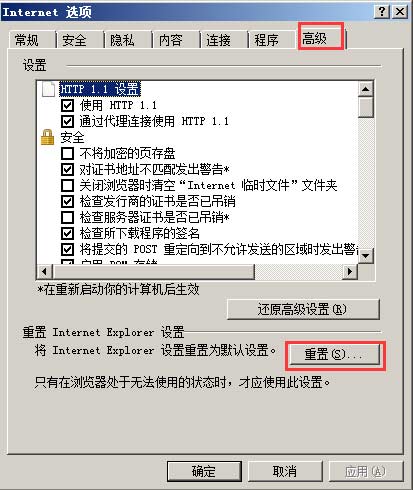Select the 安全 category tree node

[x=72, y=137]
